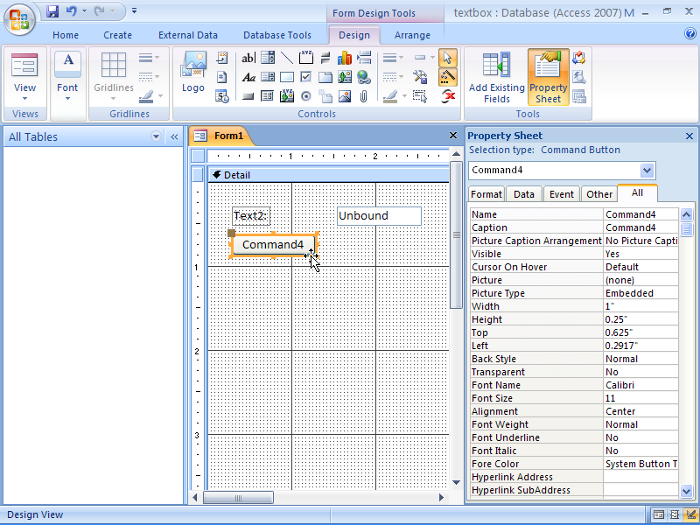Select the Label control tool

(x=248, y=77)
